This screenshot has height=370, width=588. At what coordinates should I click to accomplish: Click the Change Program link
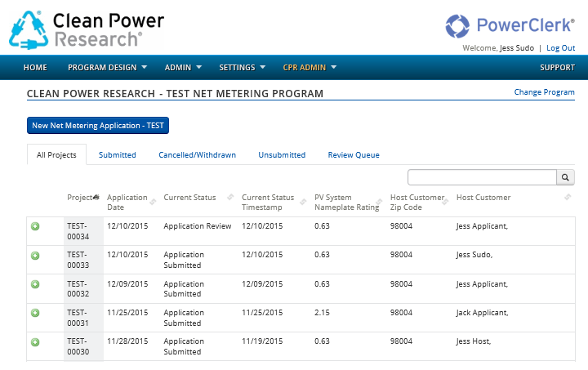544,92
